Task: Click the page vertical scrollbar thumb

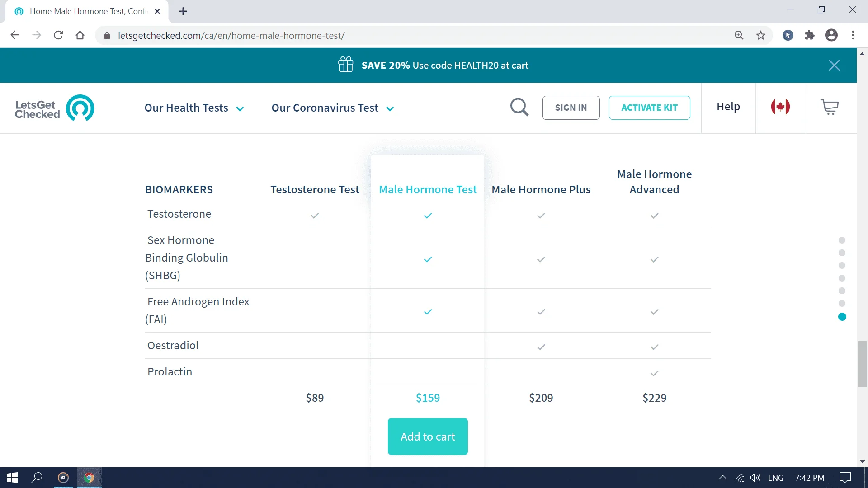Action: coord(862,364)
